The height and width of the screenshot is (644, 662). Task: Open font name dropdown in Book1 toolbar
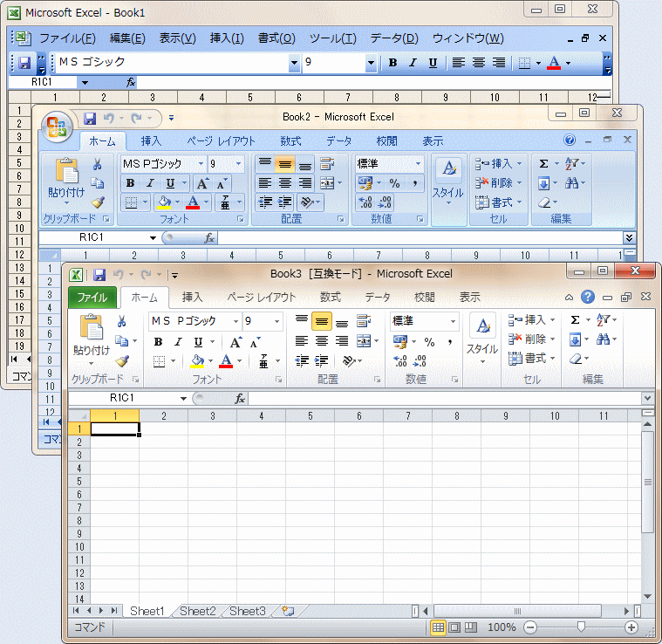click(x=294, y=63)
